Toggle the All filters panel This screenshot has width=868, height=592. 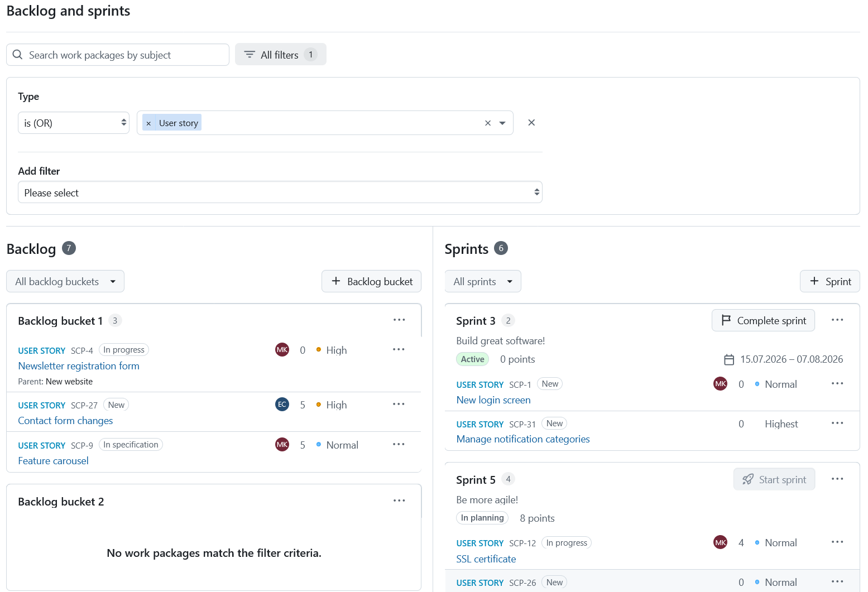(x=281, y=55)
